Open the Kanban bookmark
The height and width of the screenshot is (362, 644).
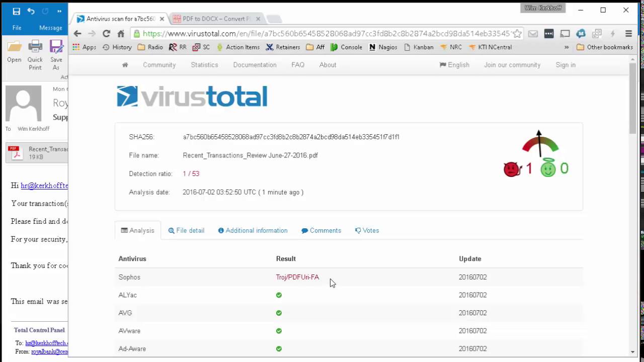(x=418, y=47)
